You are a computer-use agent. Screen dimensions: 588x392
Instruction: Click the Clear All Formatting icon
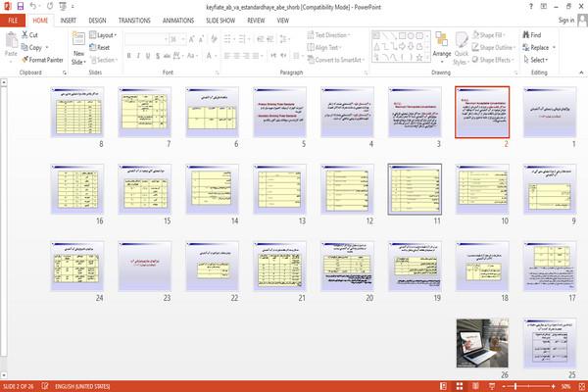tap(214, 39)
